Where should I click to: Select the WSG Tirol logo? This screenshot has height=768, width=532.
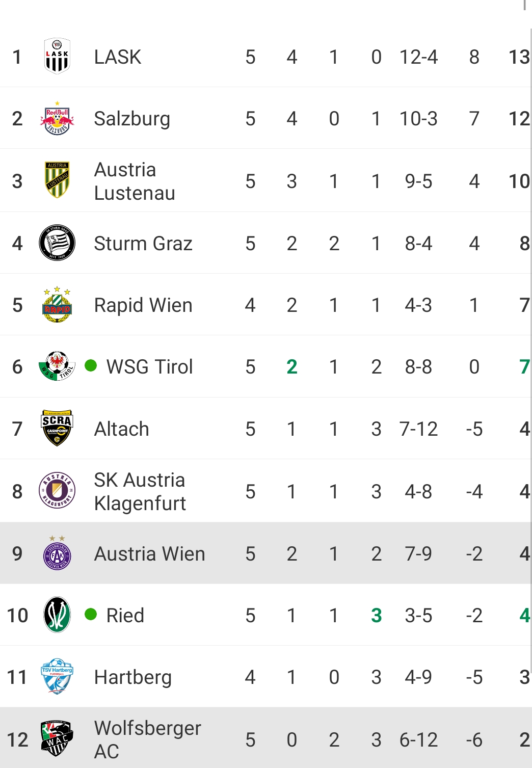[57, 366]
